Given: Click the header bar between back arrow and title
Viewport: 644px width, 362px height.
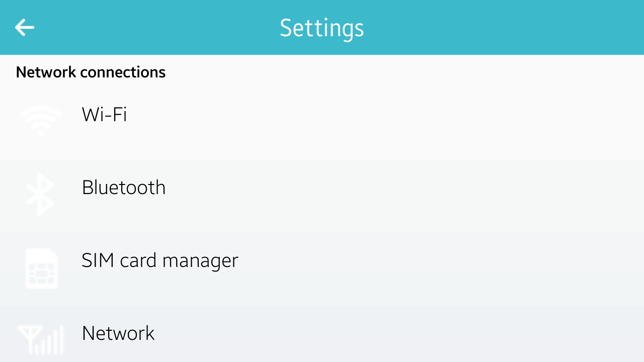Looking at the screenshot, I should [151, 28].
